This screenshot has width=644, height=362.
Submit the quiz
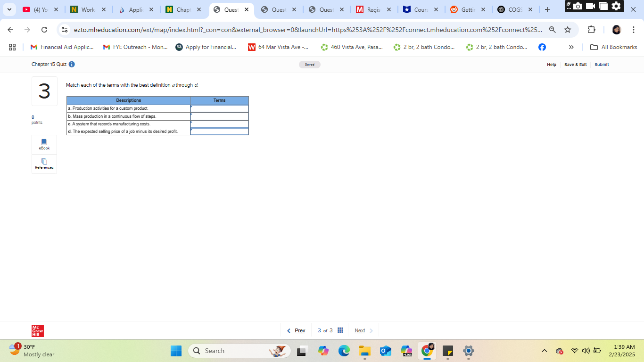(x=602, y=65)
